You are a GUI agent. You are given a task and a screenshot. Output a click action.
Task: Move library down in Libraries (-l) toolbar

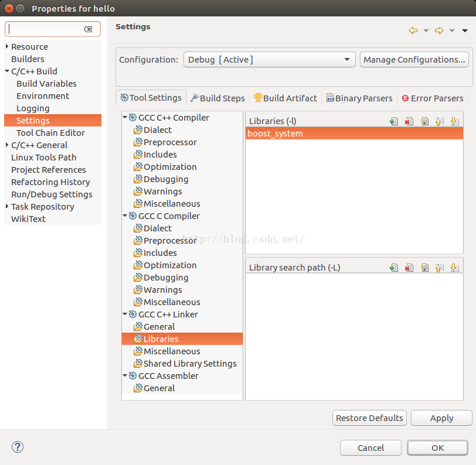(454, 122)
